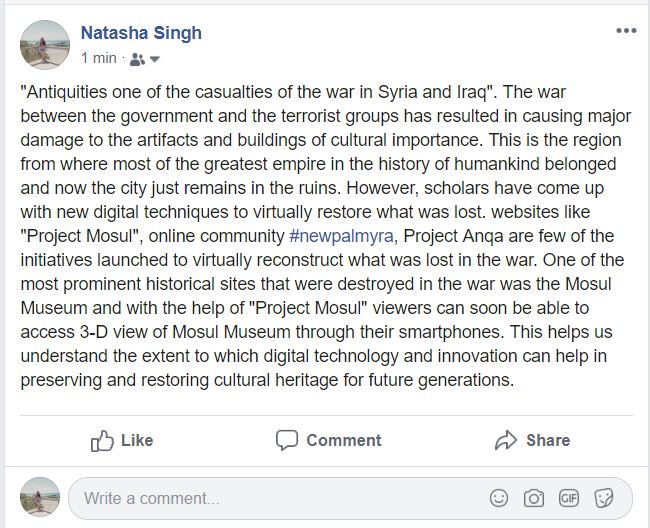This screenshot has height=528, width=650.
Task: Open Natasha Singh's profile name link
Action: (141, 33)
